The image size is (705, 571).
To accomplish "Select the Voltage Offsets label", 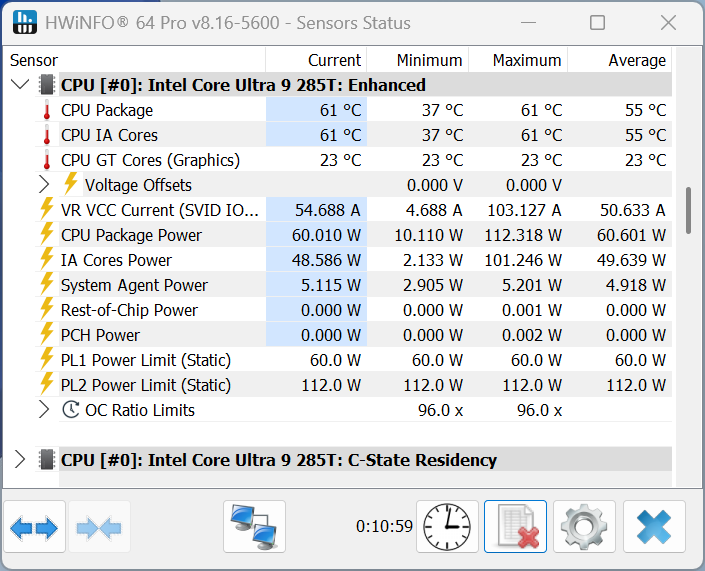I will 138,185.
